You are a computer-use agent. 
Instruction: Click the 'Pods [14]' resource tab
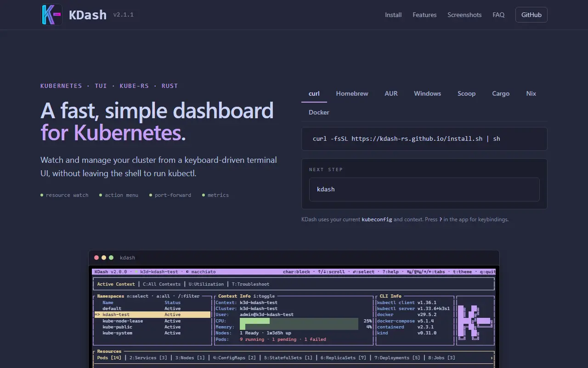pyautogui.click(x=109, y=358)
